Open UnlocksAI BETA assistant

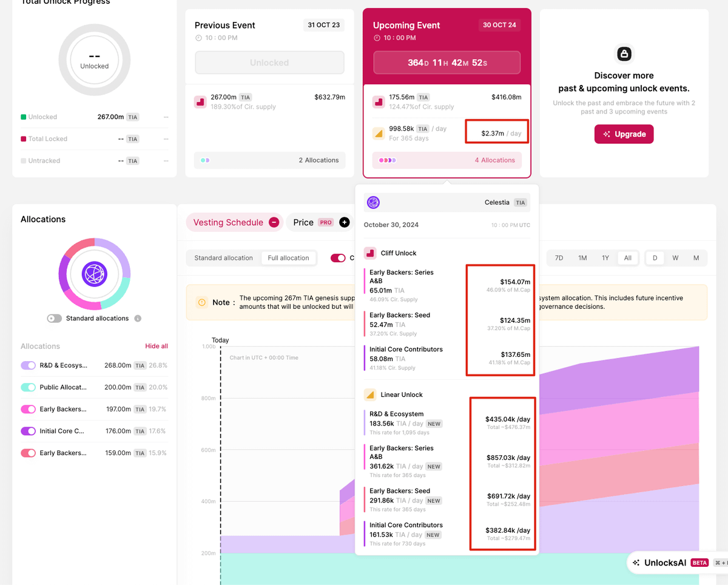[x=678, y=563]
